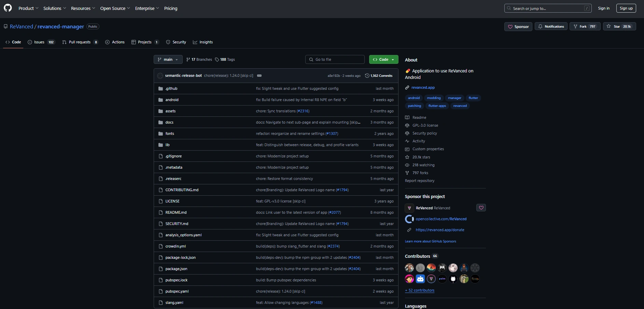The image size is (644, 309).
Task: Open first contributor avatar in Contributors
Action: tap(409, 268)
